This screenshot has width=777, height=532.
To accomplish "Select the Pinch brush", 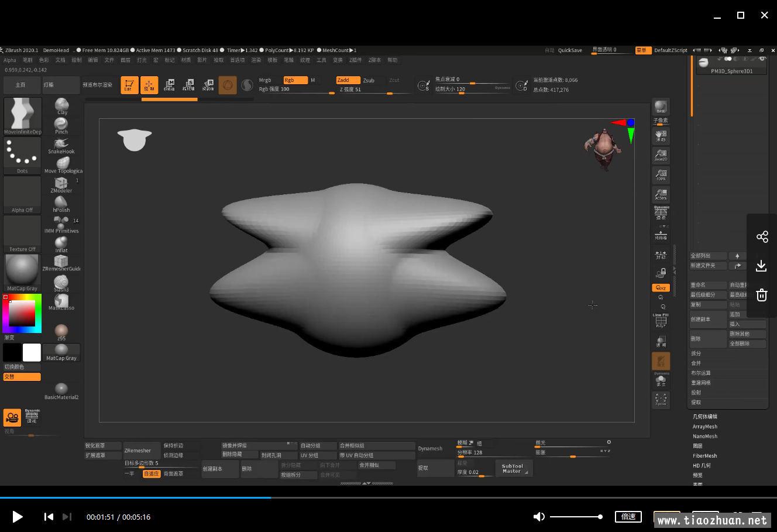I will click(x=61, y=126).
